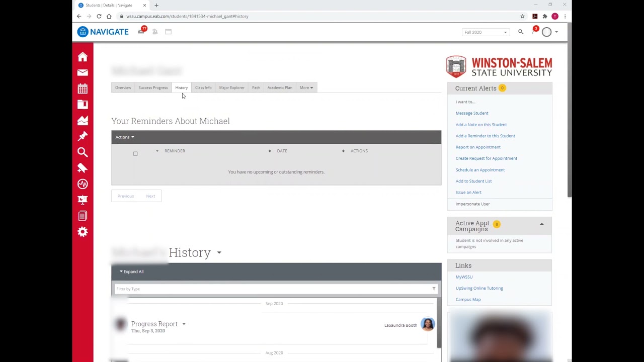Viewport: 644px width, 362px height.
Task: Click Create Request for Appointment
Action: point(487,158)
